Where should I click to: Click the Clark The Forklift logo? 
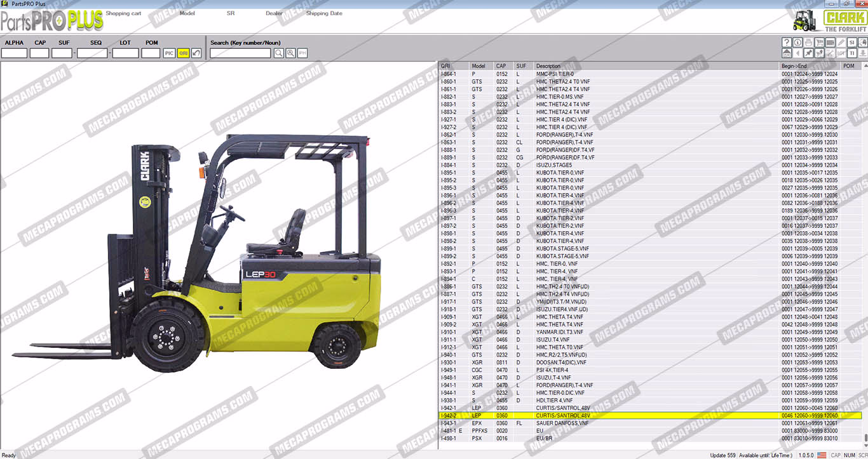point(844,21)
